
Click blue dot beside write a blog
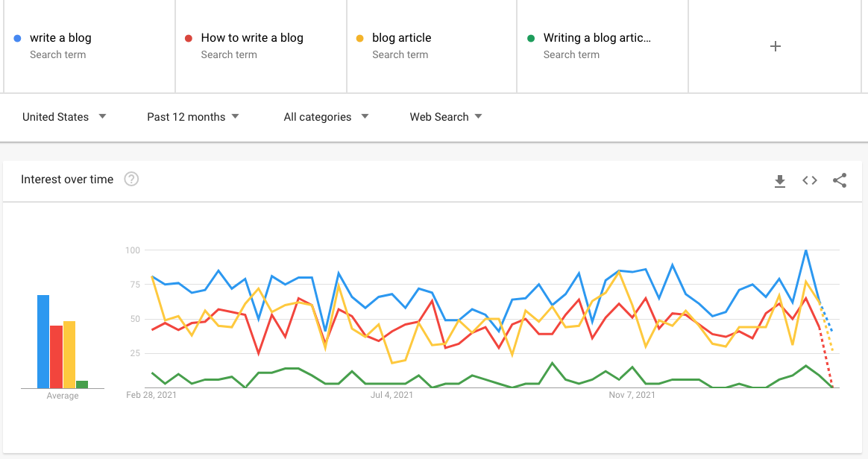(17, 38)
